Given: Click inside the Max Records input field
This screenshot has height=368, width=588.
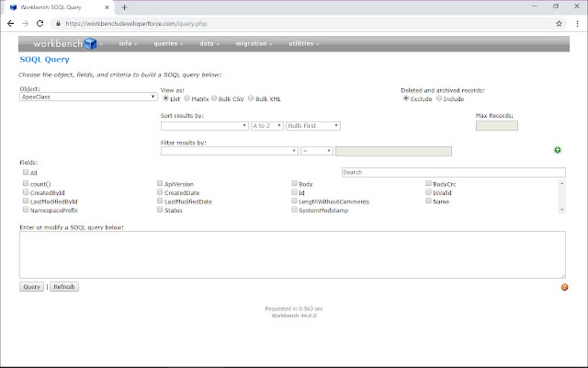Looking at the screenshot, I should (x=496, y=125).
